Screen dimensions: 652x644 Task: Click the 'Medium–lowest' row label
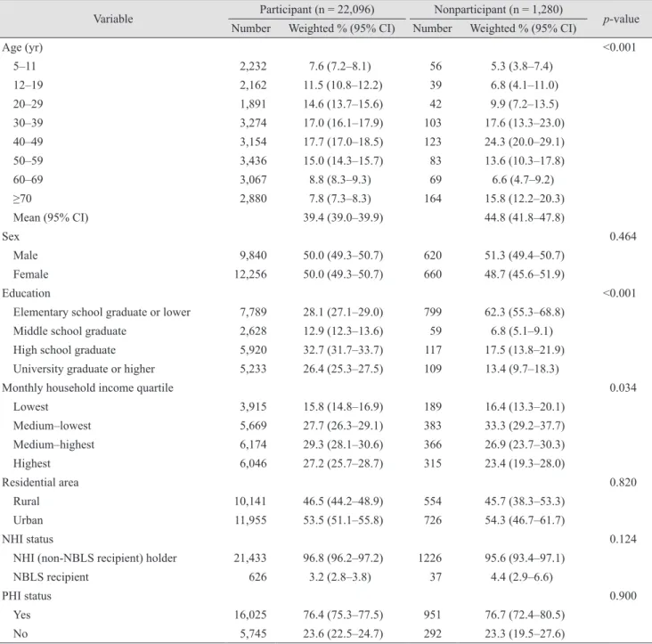tap(52, 426)
